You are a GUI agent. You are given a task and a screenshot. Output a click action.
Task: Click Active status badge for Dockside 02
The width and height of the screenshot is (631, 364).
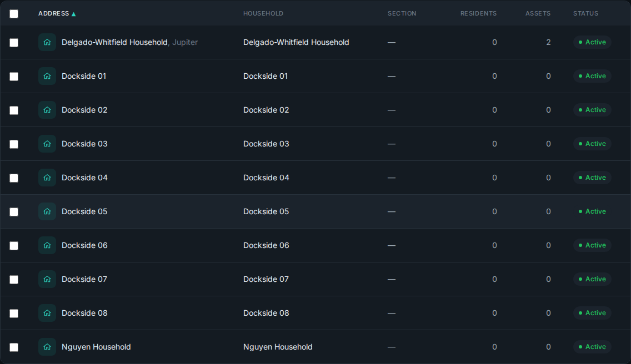(x=592, y=110)
